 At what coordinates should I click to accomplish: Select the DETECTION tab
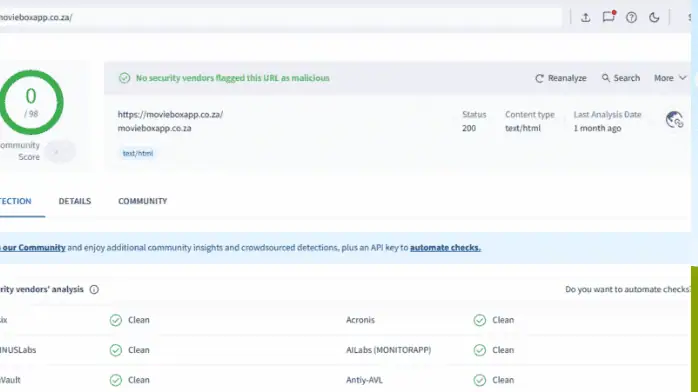16,201
